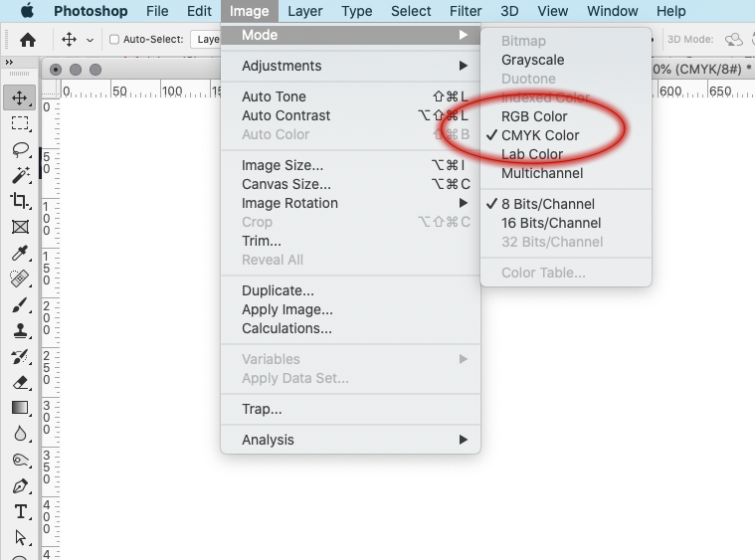Open the Filter menu
The image size is (755, 560).
(x=466, y=11)
